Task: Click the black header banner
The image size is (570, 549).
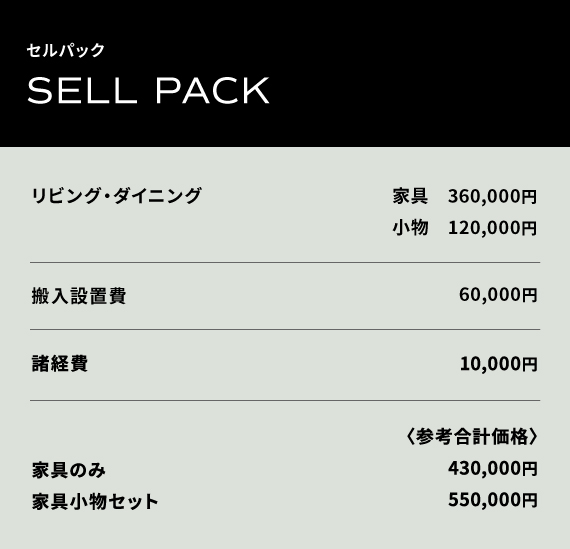Action: pos(285,73)
